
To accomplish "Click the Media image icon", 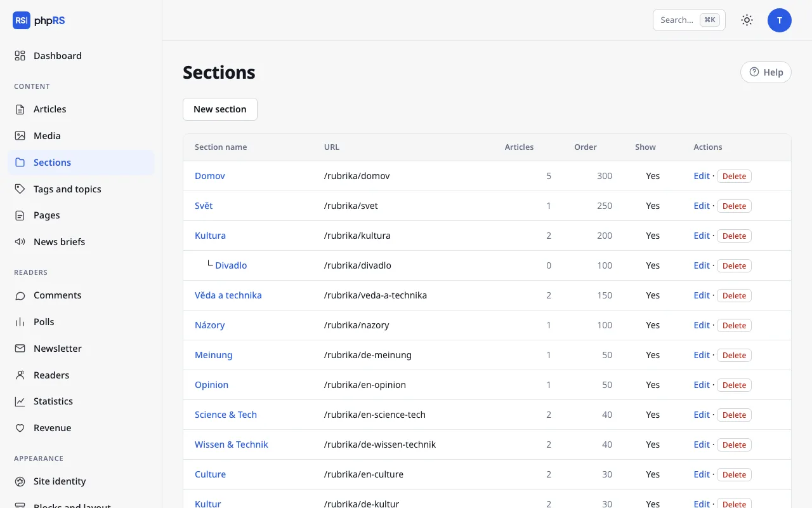I will (20, 136).
